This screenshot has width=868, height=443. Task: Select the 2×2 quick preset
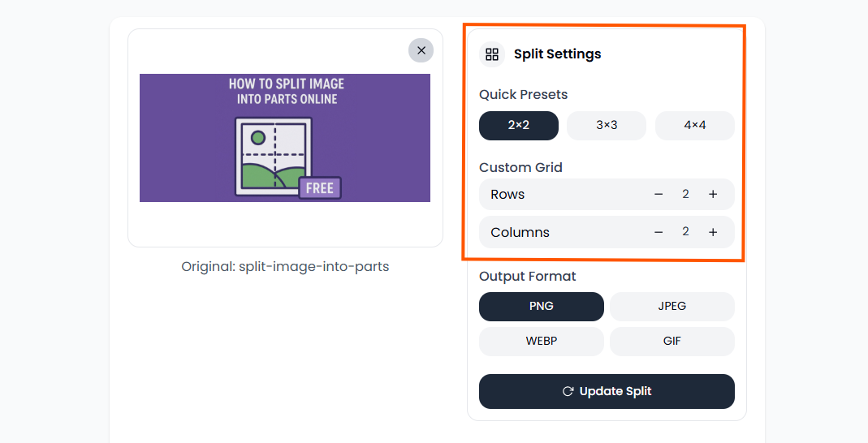tap(519, 126)
